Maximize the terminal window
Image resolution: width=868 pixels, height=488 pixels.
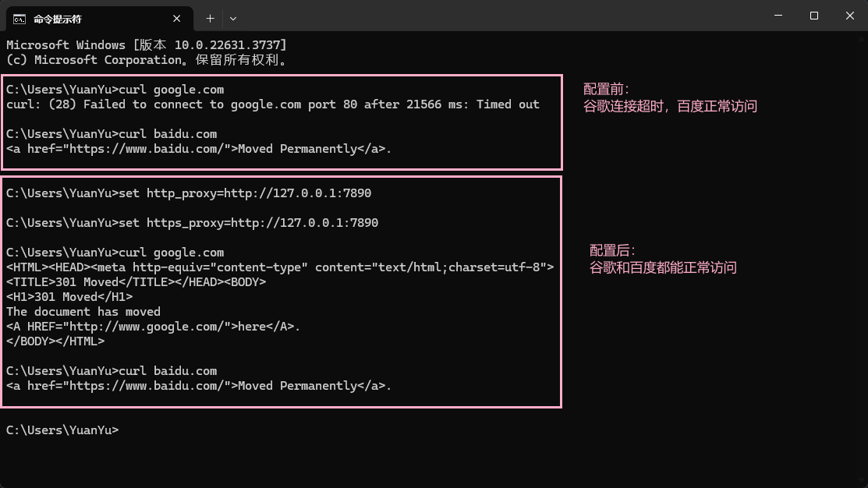pos(813,16)
